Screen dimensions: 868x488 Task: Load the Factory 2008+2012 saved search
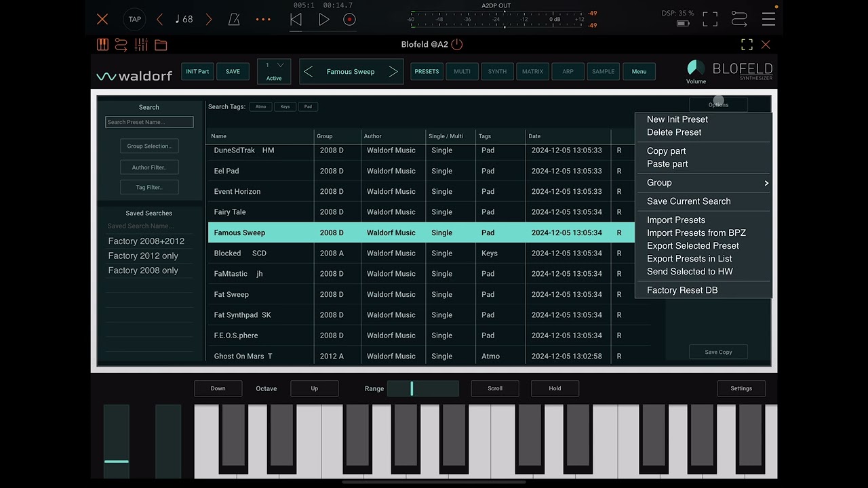(146, 241)
